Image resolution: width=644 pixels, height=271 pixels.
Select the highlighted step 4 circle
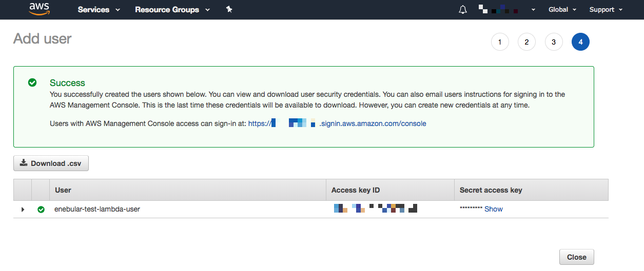[x=580, y=42]
